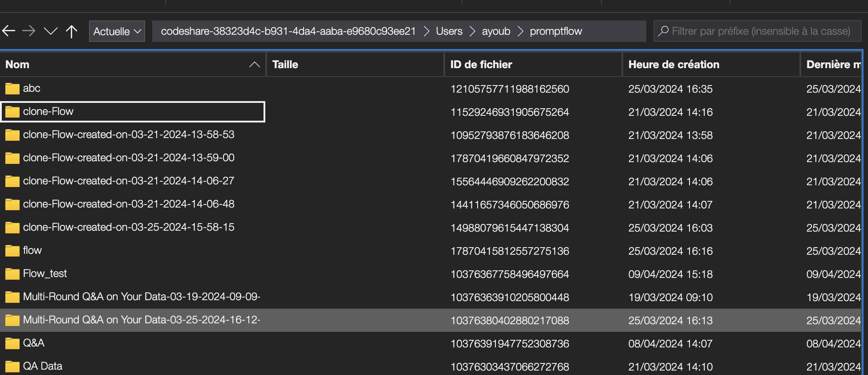Image resolution: width=868 pixels, height=375 pixels.
Task: Click the search magnifier icon
Action: 663,31
